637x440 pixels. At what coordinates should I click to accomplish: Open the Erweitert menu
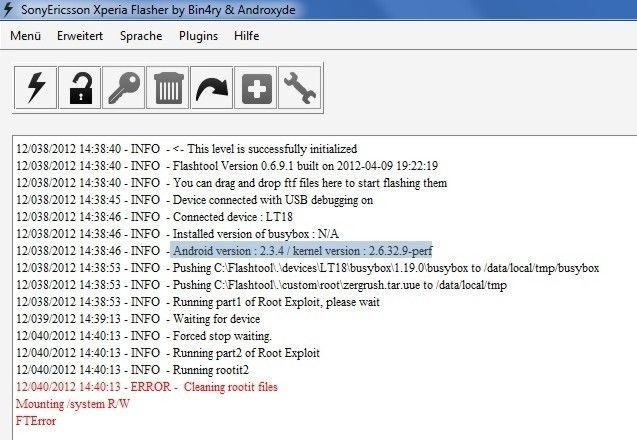click(x=80, y=36)
